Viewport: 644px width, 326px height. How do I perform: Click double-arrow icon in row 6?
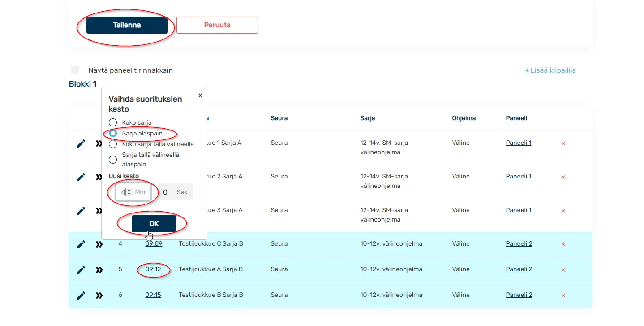[99, 296]
